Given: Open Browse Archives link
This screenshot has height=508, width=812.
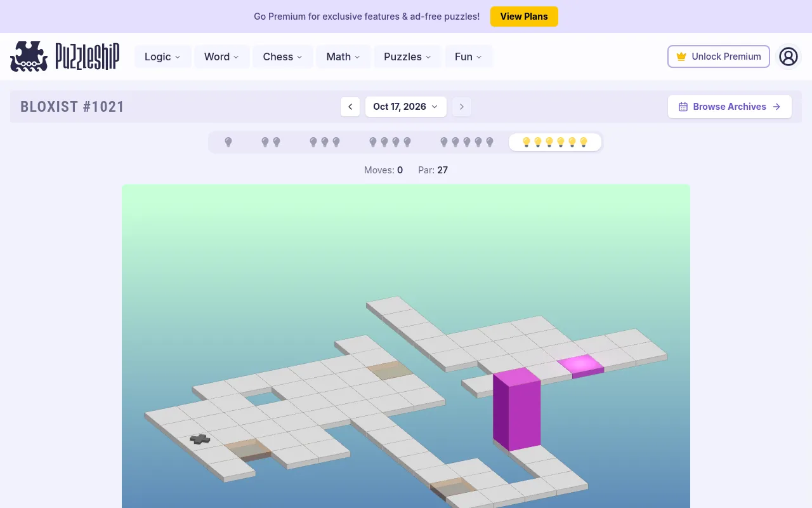Looking at the screenshot, I should pyautogui.click(x=730, y=107).
